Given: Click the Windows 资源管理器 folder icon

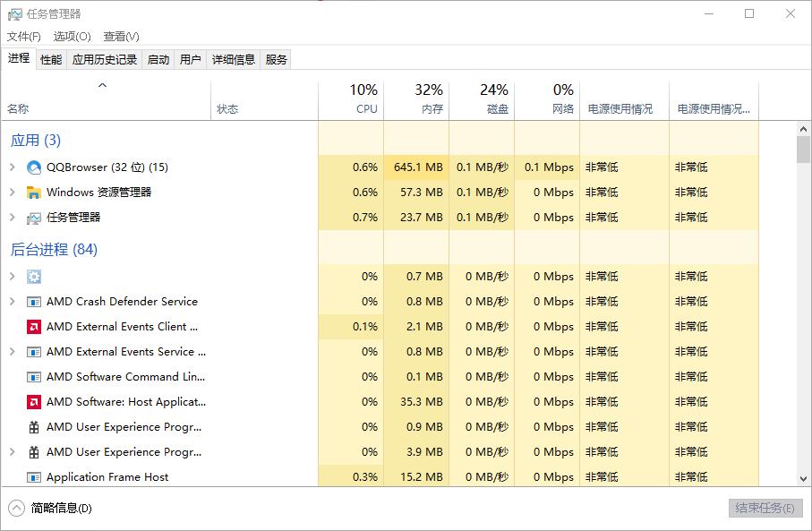Looking at the screenshot, I should point(34,193).
